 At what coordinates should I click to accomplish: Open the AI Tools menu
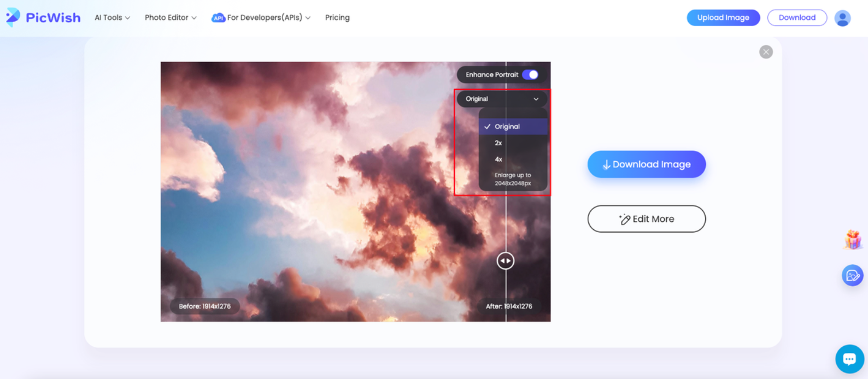tap(112, 17)
